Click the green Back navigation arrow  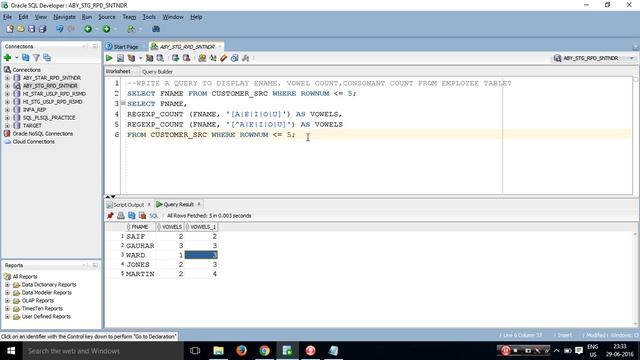click(88, 29)
